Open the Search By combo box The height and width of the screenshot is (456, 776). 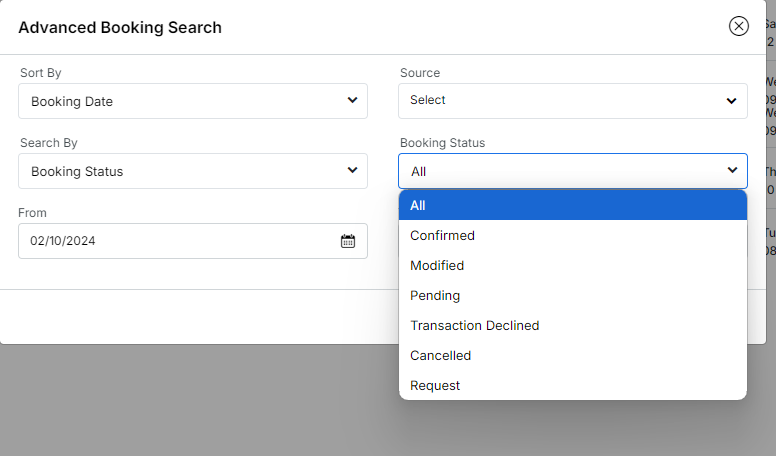click(x=180, y=171)
